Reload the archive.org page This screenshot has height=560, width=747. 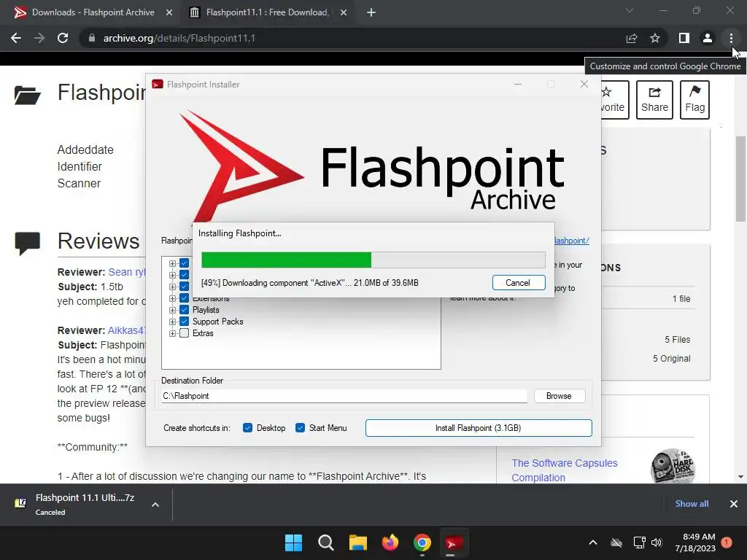pyautogui.click(x=63, y=38)
